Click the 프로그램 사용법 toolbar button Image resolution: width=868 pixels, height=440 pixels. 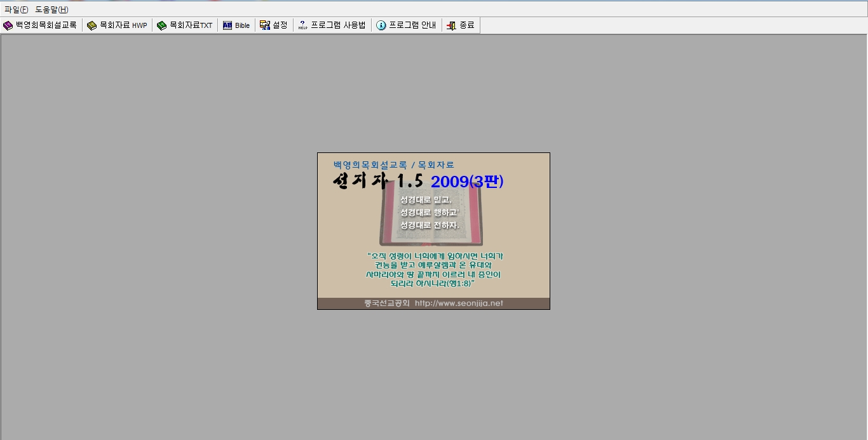click(x=331, y=25)
